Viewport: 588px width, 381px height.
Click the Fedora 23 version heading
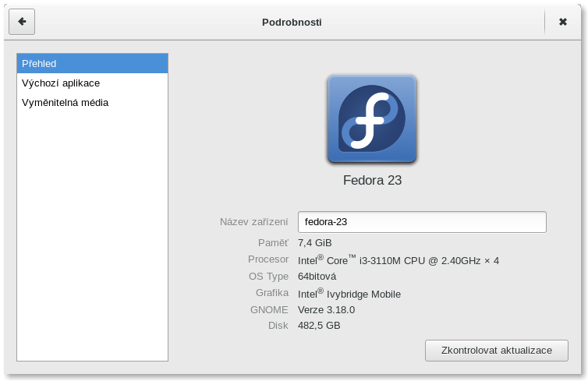pyautogui.click(x=373, y=180)
